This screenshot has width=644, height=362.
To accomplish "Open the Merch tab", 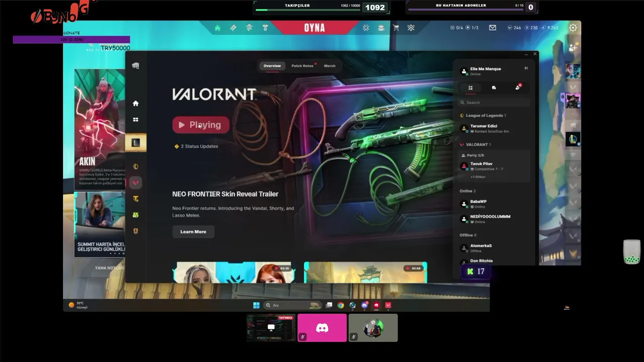I will point(330,66).
